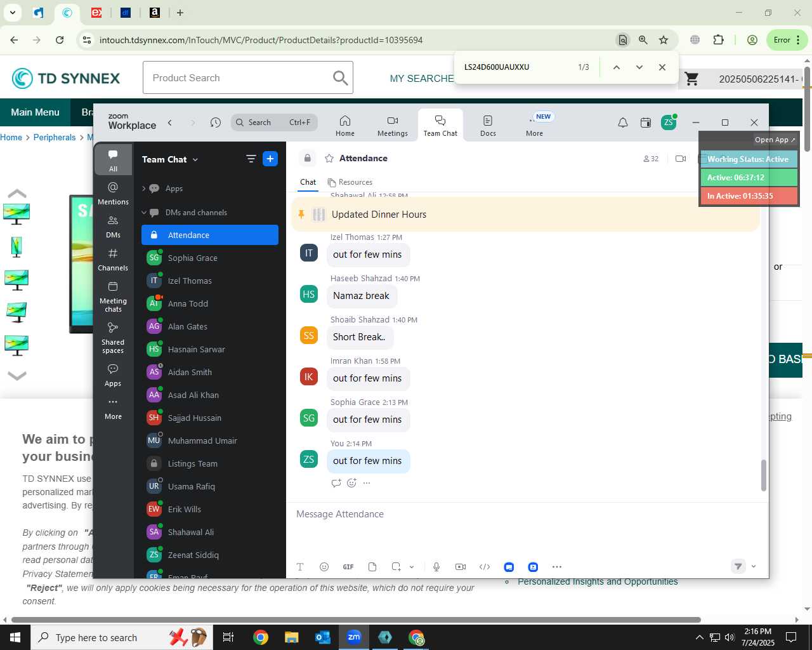Switch to the Home tab in Zoom

345,126
